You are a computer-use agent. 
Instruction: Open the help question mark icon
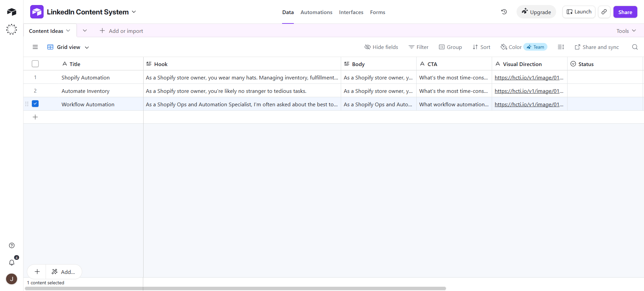12,245
